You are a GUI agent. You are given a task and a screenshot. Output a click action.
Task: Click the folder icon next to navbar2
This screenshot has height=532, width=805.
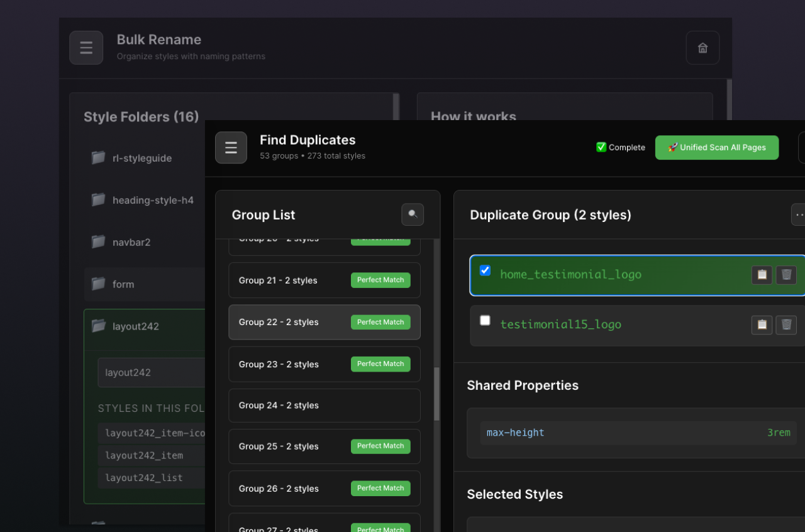click(98, 242)
